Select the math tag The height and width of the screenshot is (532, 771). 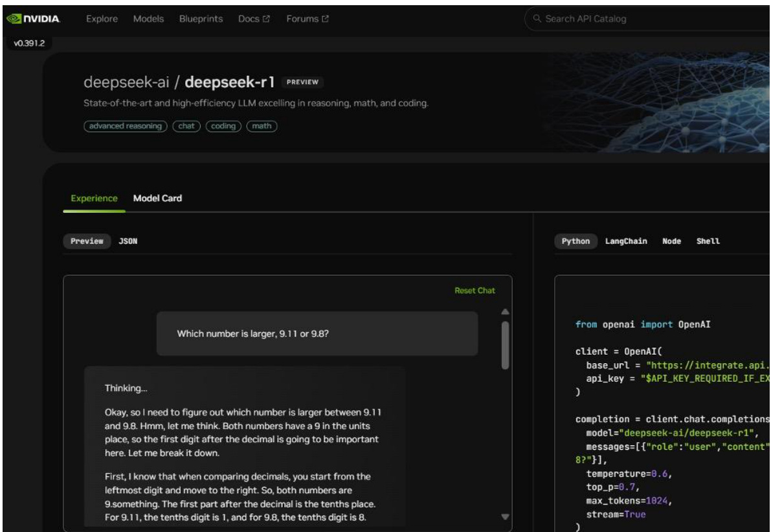click(x=262, y=126)
